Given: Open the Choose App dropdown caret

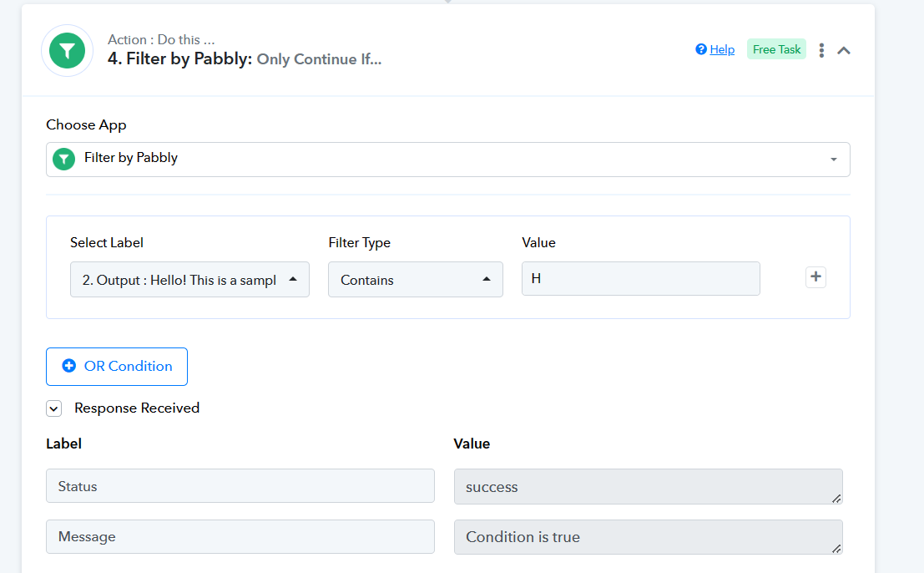Looking at the screenshot, I should [x=833, y=160].
